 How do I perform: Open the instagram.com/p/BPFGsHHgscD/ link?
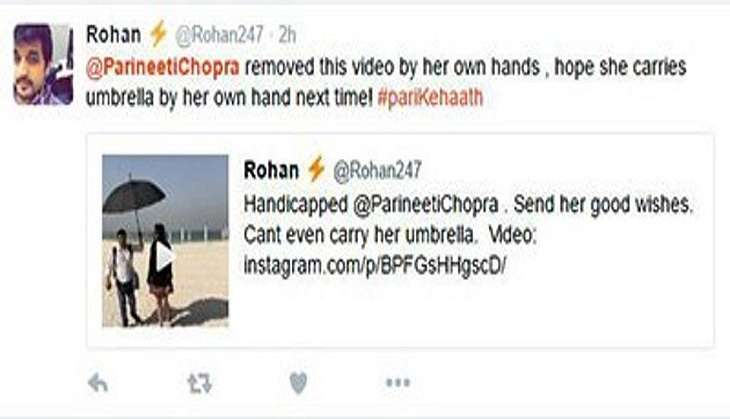pos(375,265)
